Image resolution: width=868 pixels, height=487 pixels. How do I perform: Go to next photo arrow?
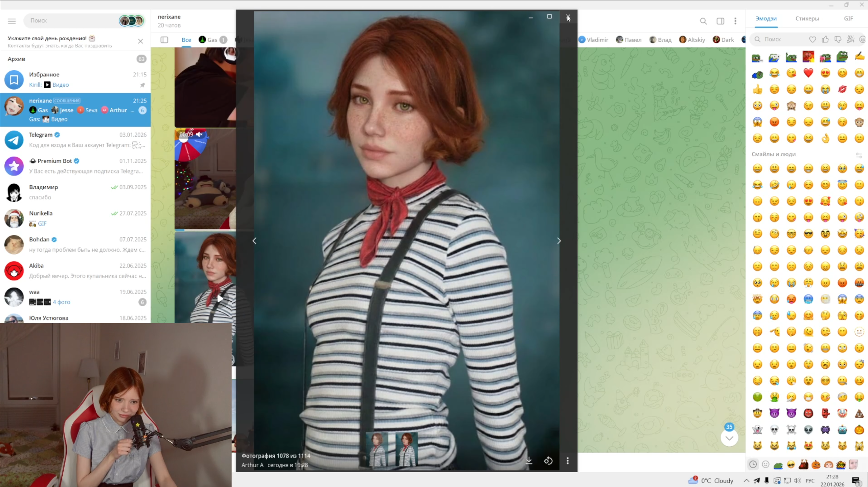pos(559,241)
